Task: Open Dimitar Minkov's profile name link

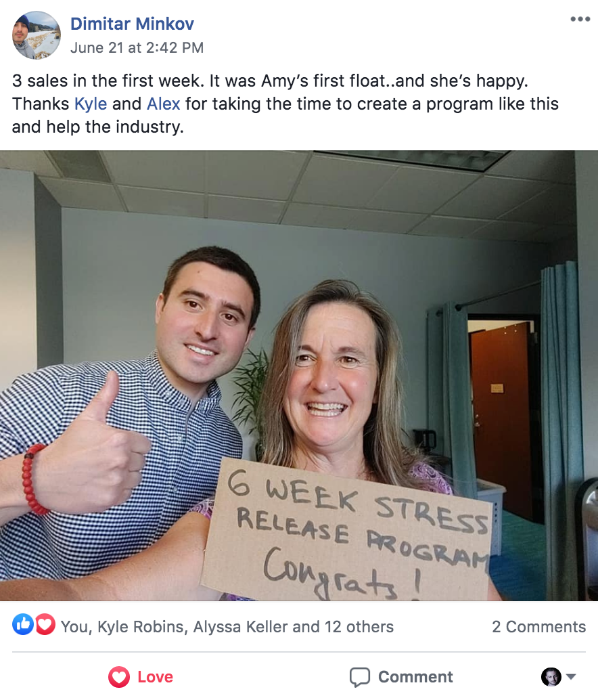Action: (132, 24)
